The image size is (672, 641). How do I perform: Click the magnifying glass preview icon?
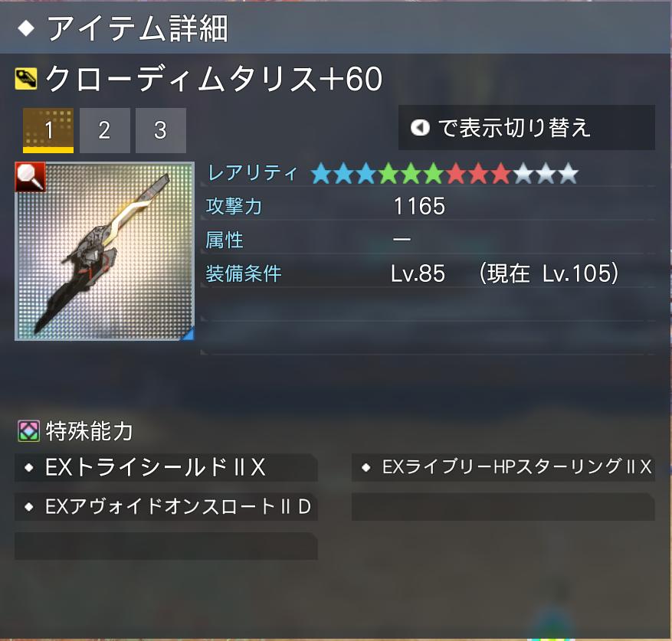point(30,177)
